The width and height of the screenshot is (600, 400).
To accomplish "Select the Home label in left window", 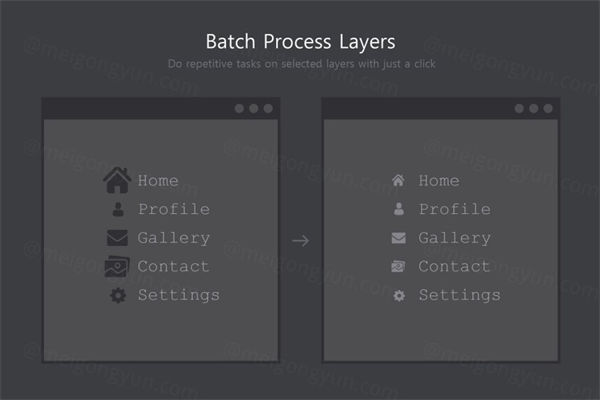I will (158, 181).
